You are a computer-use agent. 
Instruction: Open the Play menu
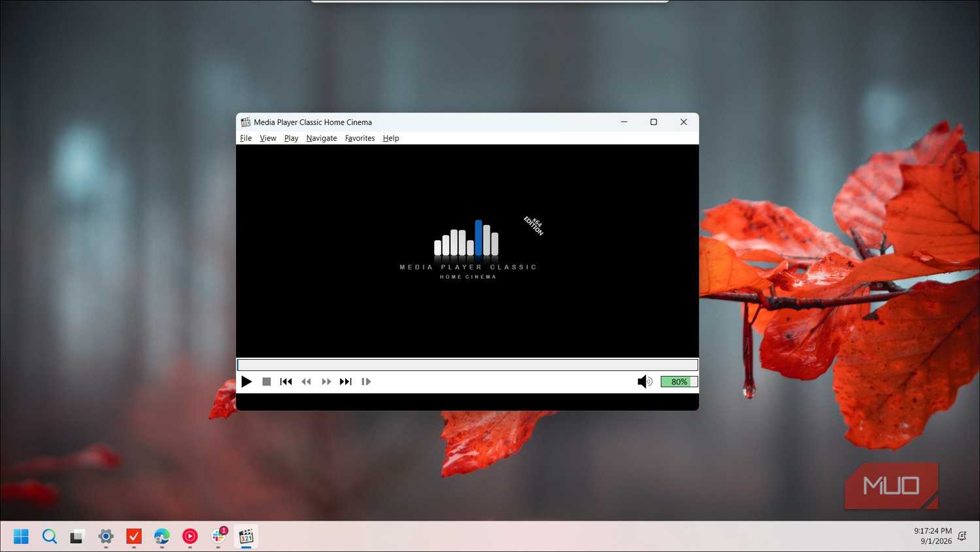click(291, 138)
